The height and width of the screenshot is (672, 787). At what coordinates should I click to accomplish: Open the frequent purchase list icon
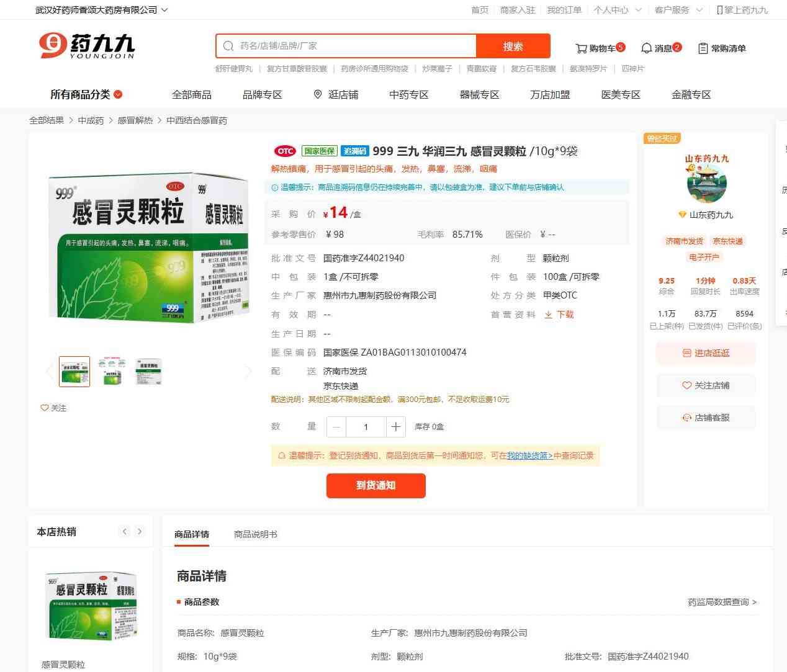coord(703,48)
